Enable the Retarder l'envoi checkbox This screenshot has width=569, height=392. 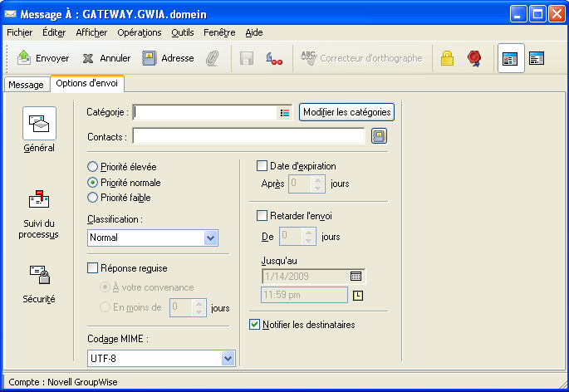(262, 216)
